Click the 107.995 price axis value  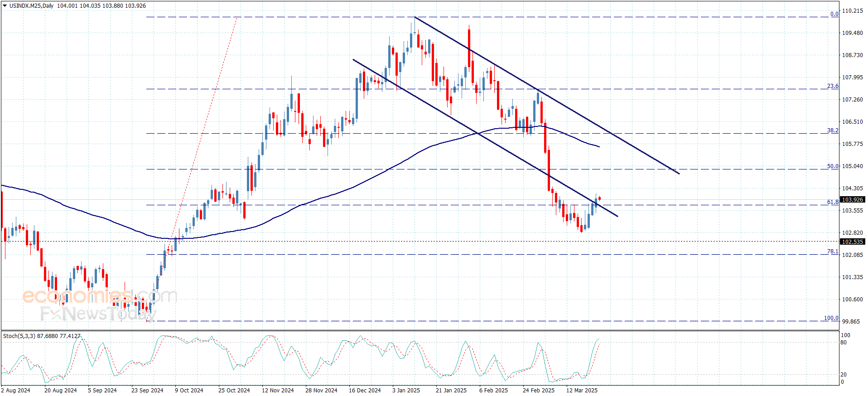coord(853,77)
